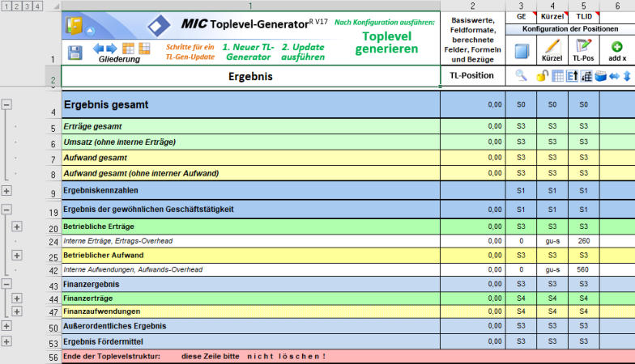The image size is (635, 364).
Task: Click the green add x icon
Action: tap(616, 47)
